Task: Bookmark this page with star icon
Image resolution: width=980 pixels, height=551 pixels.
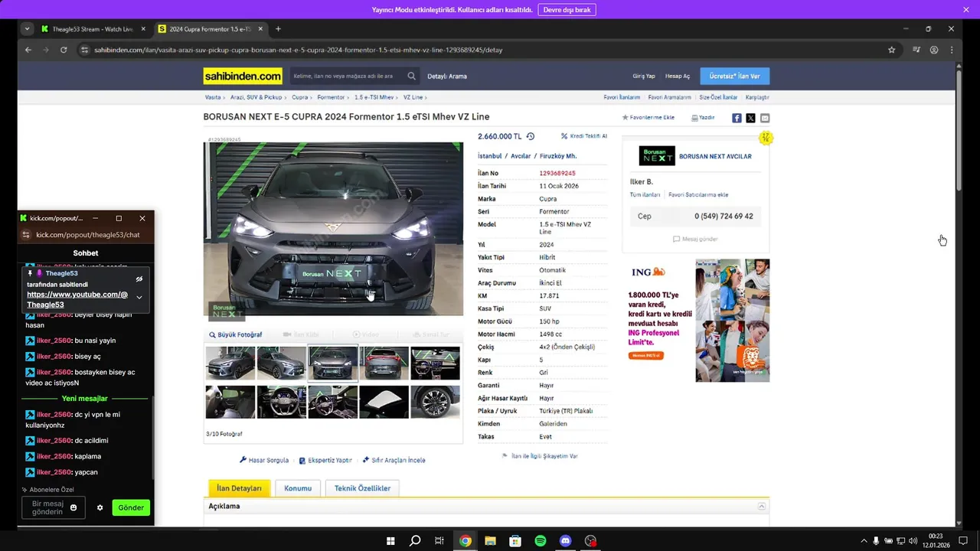Action: (x=891, y=50)
